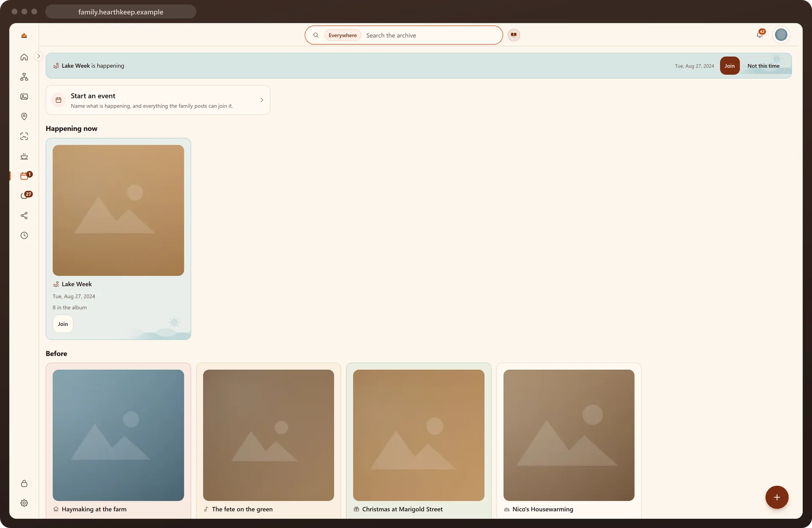Click the floating plus add button
This screenshot has width=812, height=528.
(x=777, y=498)
